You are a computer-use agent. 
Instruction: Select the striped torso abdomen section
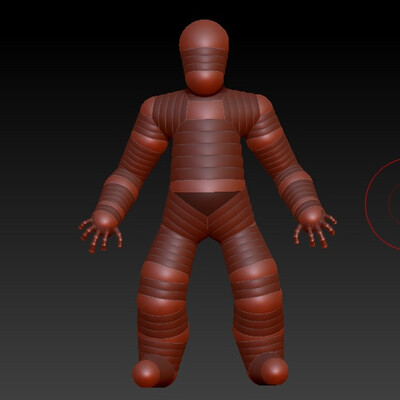click(x=207, y=151)
